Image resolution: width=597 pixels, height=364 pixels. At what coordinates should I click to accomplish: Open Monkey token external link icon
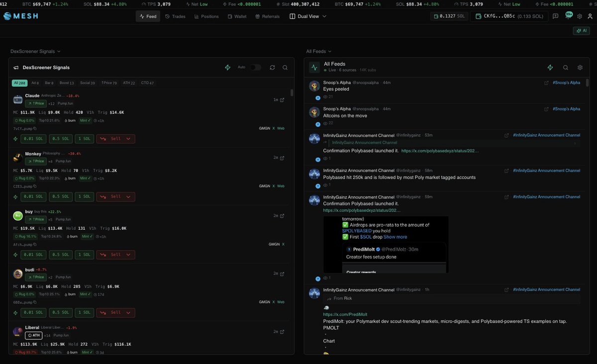coord(282,158)
